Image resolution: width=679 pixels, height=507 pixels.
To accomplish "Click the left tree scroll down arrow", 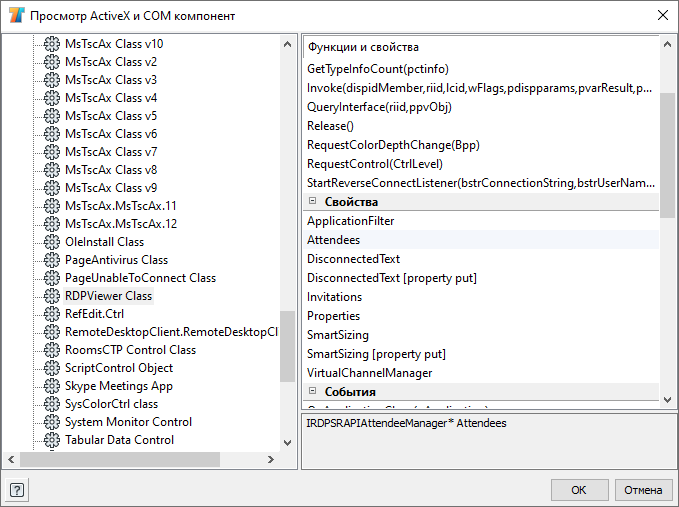I will click(x=287, y=443).
